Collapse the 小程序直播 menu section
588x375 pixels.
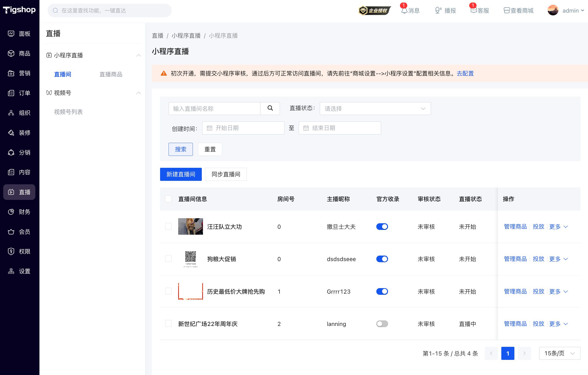(x=139, y=55)
